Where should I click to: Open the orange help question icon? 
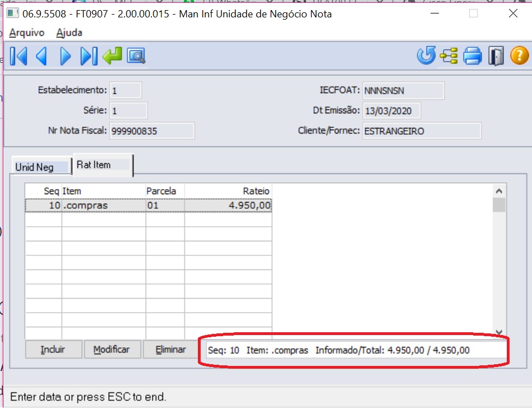coord(520,56)
